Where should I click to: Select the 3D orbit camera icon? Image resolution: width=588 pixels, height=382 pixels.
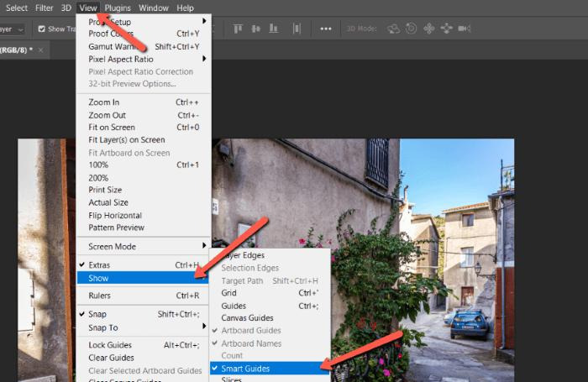click(393, 29)
